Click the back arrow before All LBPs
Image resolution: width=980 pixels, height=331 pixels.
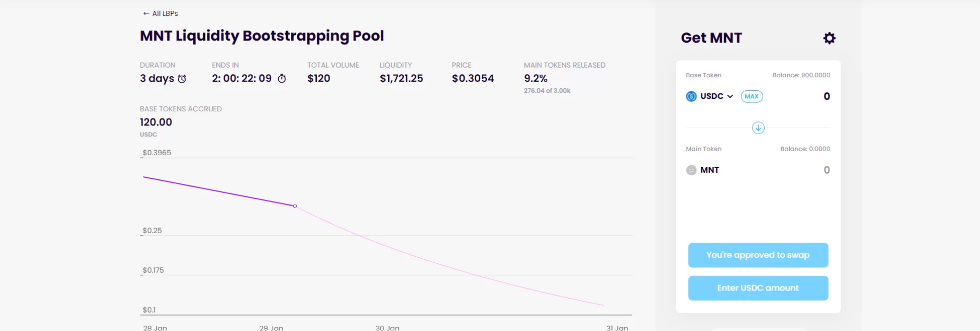click(146, 13)
